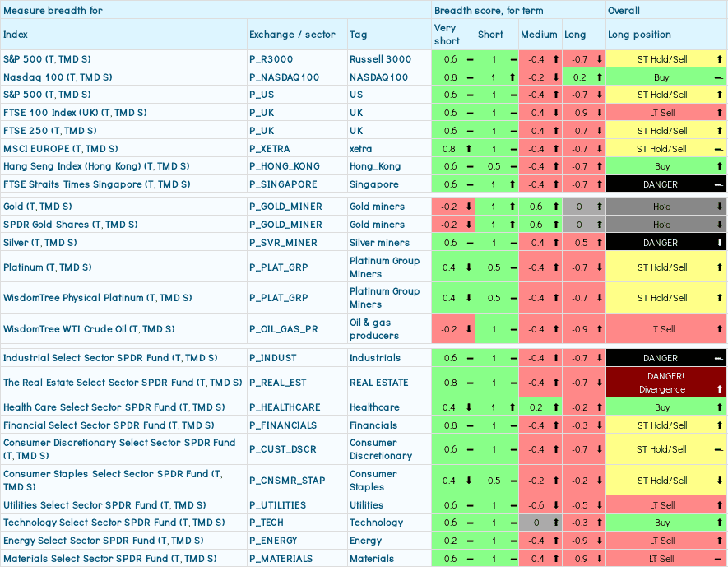Image resolution: width=728 pixels, height=567 pixels.
Task: Open the P_GOLD_MINER link in SPDR Gold Shares row
Action: [285, 225]
